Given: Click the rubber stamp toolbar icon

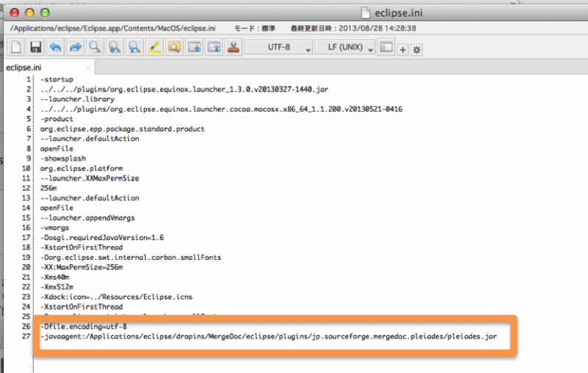Looking at the screenshot, I should (234, 48).
